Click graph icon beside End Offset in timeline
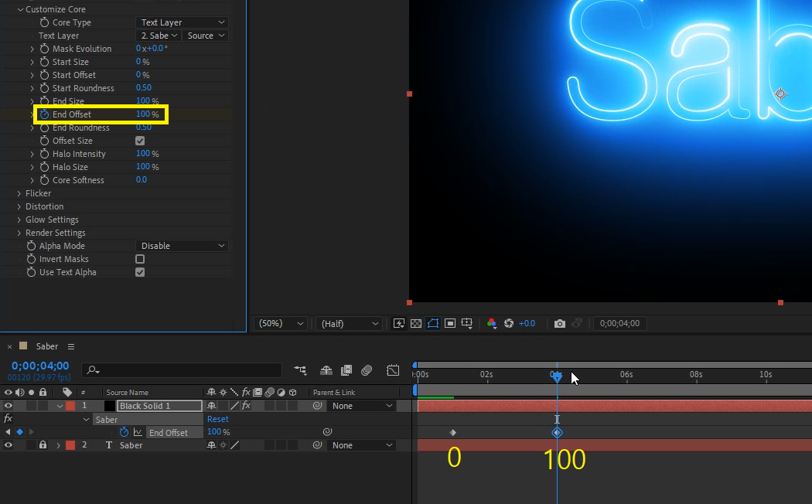Screen dimensions: 812x504 [138, 432]
